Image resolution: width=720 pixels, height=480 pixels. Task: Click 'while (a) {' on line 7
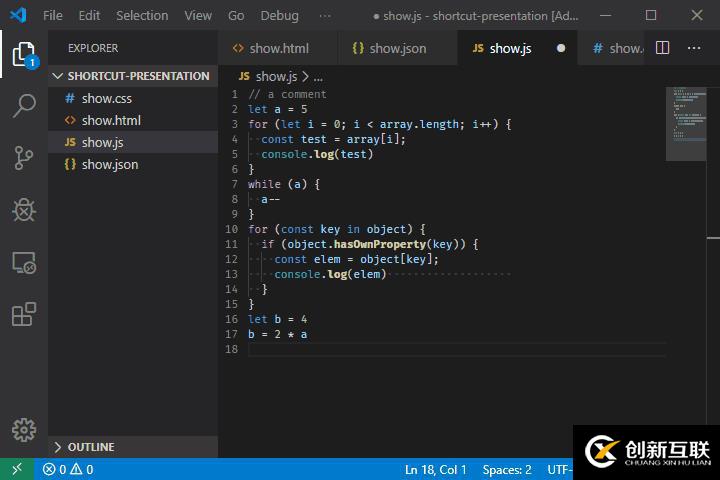point(284,184)
